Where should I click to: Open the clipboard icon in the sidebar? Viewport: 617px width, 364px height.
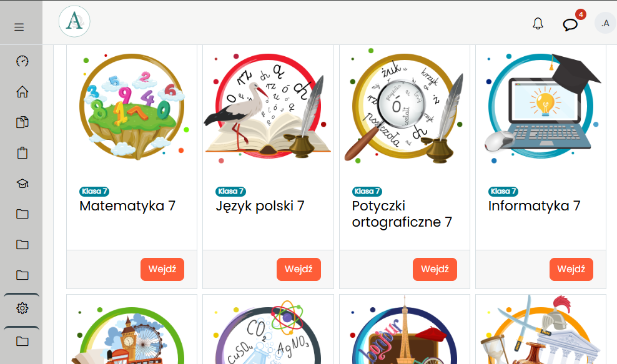[x=22, y=153]
